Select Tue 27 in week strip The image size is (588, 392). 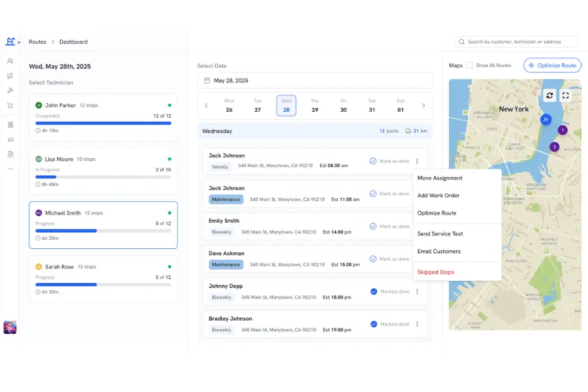(x=257, y=106)
